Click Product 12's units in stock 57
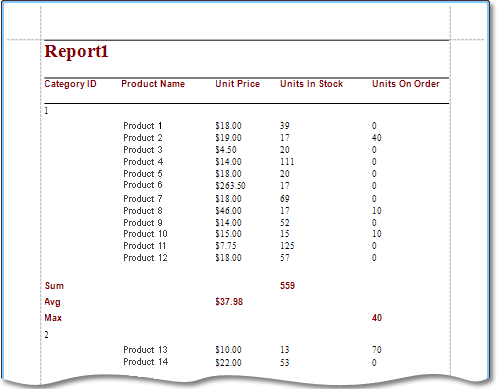This screenshot has width=497, height=389. (x=285, y=258)
